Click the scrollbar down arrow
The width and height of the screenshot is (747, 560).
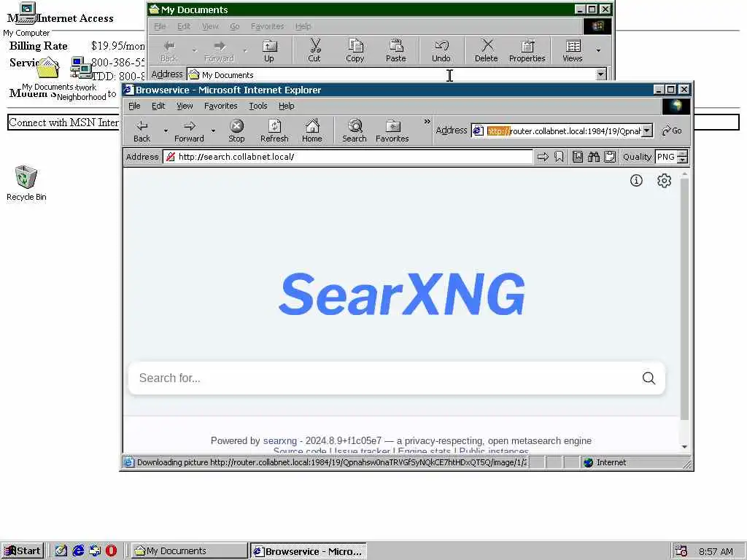(684, 447)
